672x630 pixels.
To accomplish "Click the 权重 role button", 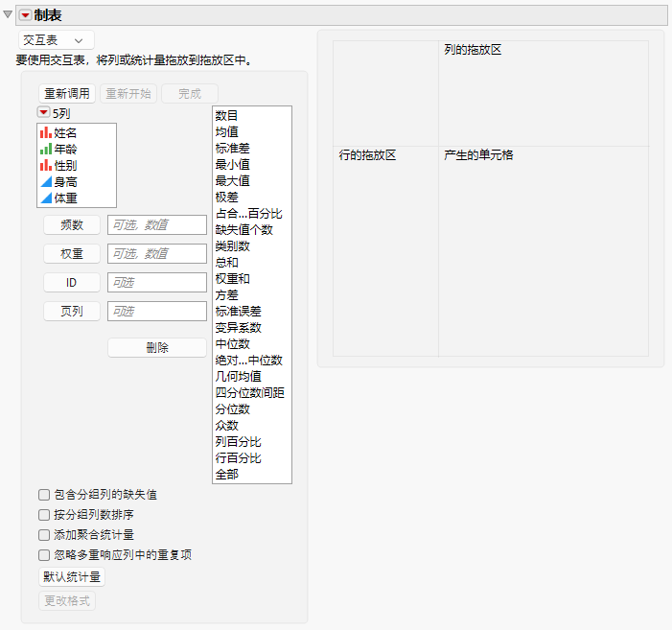I will click(x=72, y=254).
